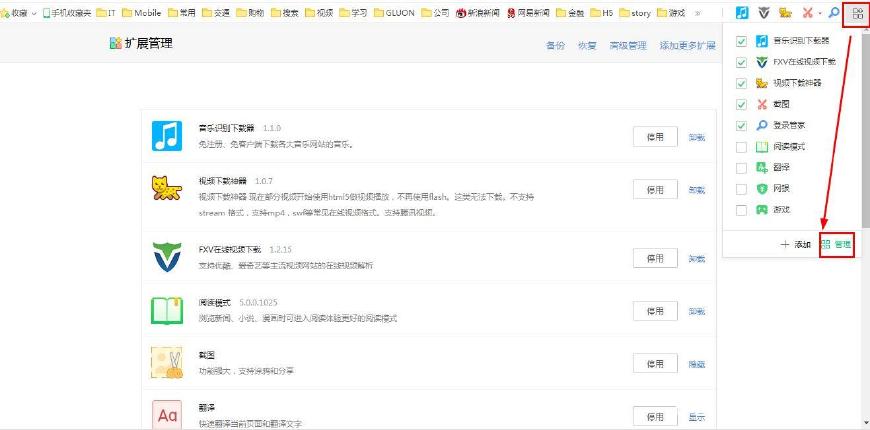
Task: Open the 高级管理 link
Action: [x=628, y=46]
